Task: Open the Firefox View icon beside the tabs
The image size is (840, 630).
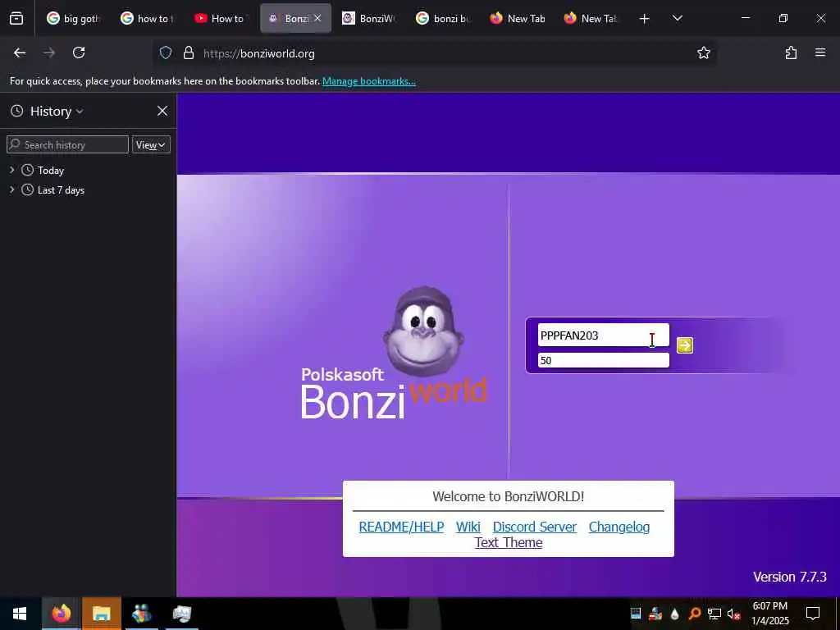Action: 16,18
